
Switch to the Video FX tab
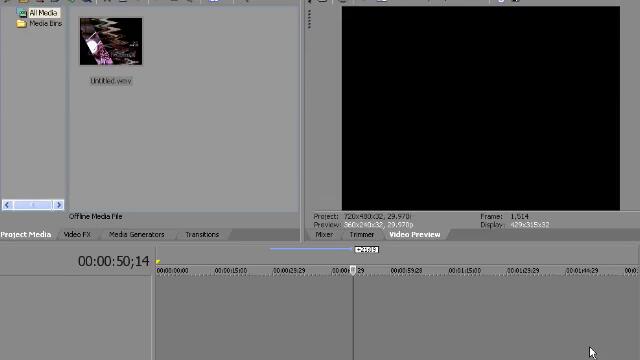77,235
